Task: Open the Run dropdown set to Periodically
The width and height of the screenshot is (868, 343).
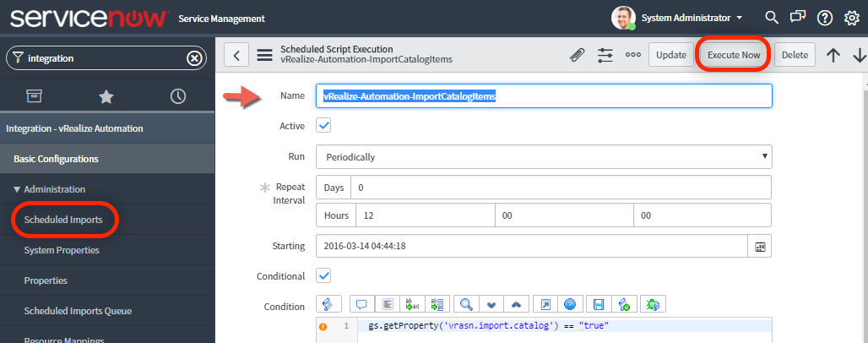Action: (544, 156)
